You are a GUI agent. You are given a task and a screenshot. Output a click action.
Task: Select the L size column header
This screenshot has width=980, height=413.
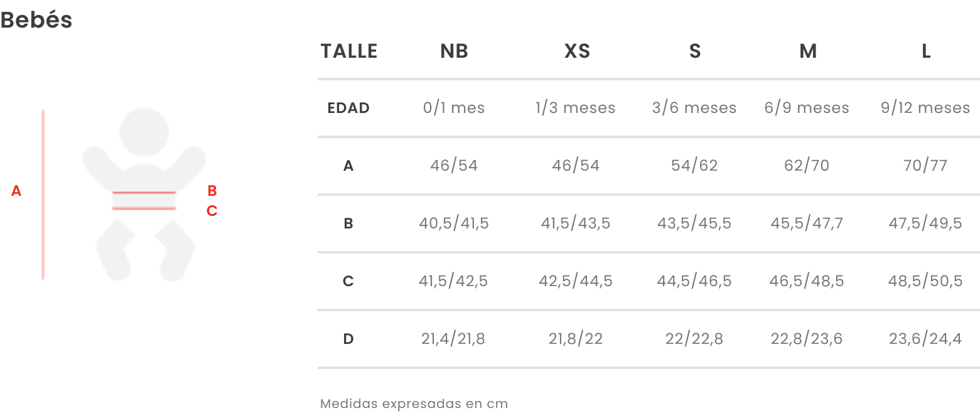(926, 51)
